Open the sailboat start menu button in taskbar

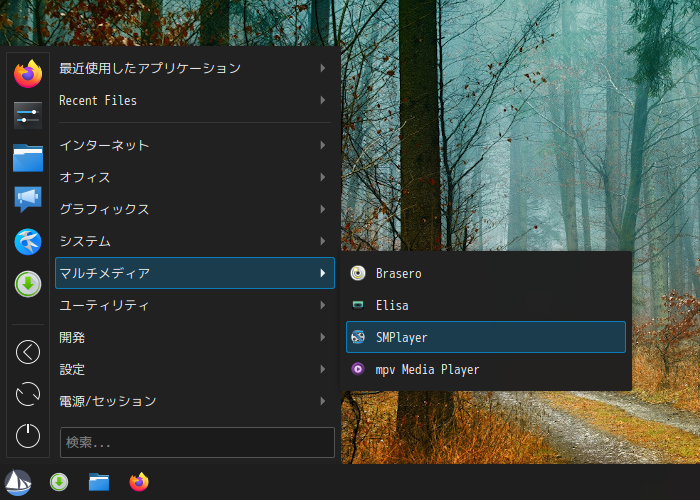click(18, 482)
